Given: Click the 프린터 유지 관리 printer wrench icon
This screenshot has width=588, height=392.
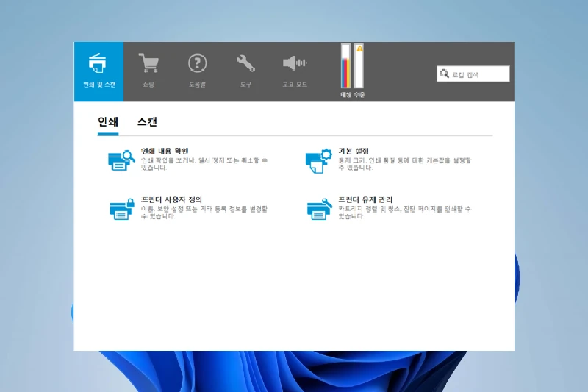Looking at the screenshot, I should click(320, 209).
